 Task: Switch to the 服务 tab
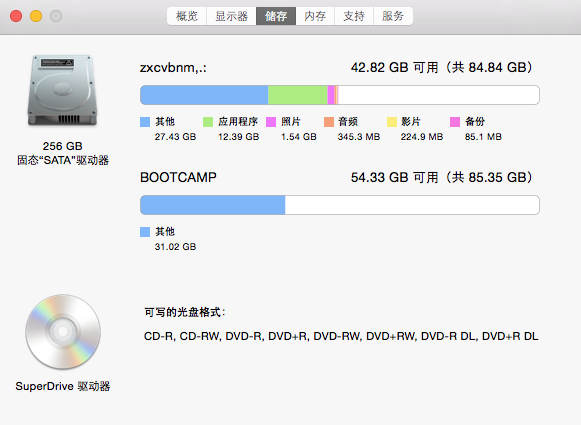click(x=393, y=16)
